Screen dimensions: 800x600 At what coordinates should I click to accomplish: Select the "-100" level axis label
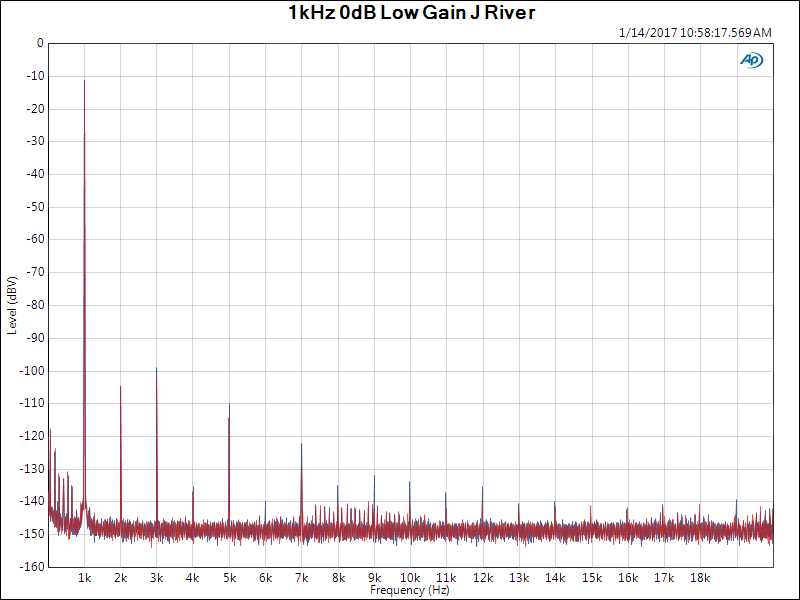click(x=32, y=370)
